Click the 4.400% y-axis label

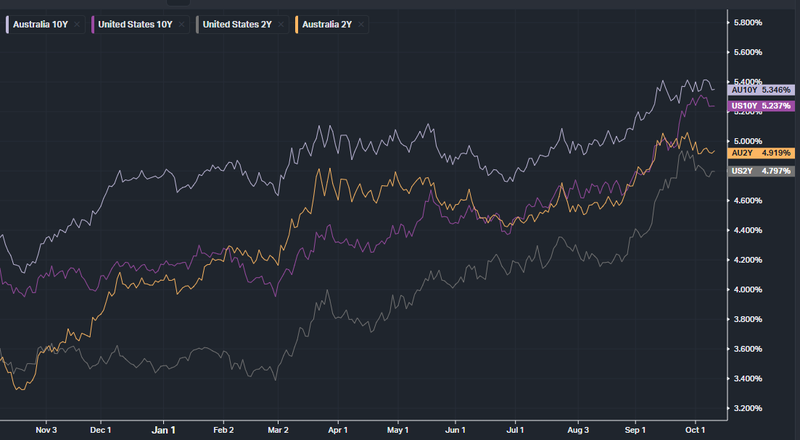(747, 230)
